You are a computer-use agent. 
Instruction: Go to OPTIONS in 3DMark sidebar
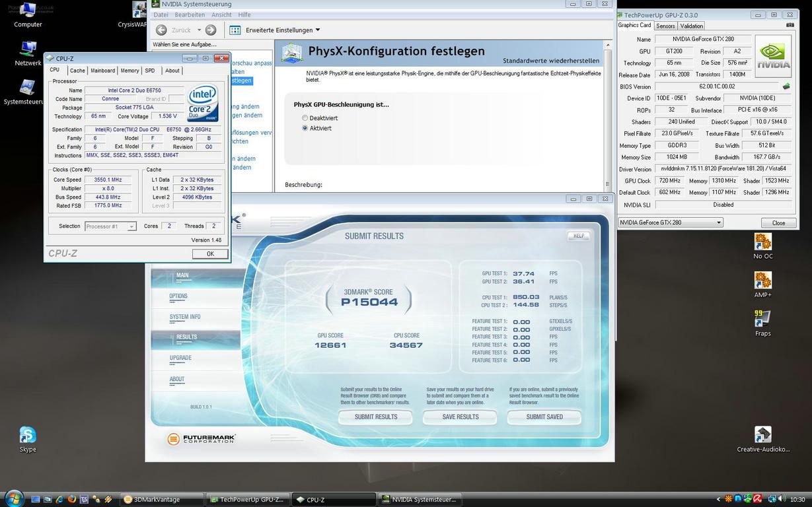click(x=178, y=296)
